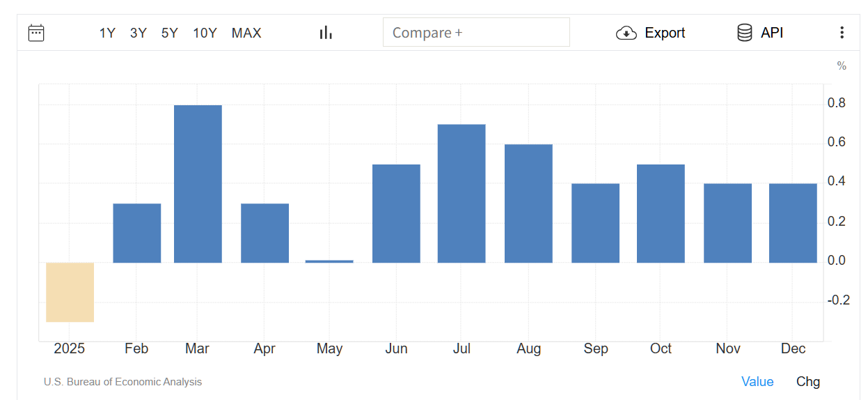Image resolution: width=868 pixels, height=400 pixels.
Task: Click the beige negative January 2025 bar
Action: pos(70,292)
